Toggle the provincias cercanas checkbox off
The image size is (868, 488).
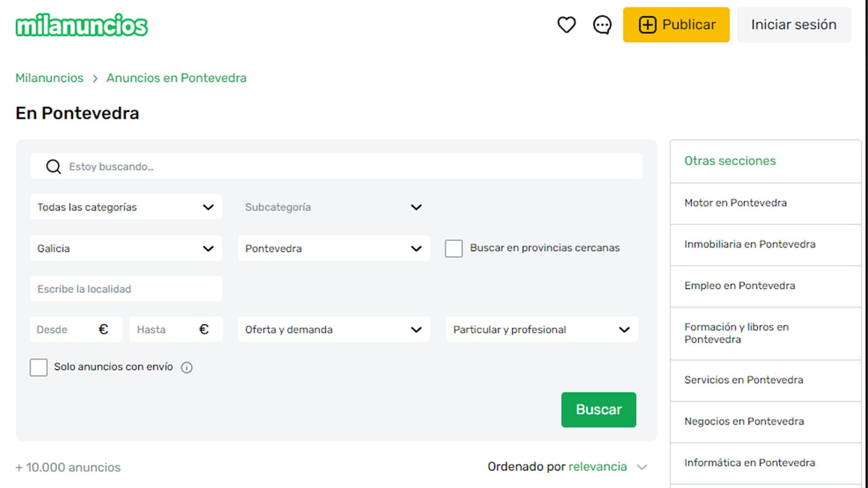coord(453,249)
